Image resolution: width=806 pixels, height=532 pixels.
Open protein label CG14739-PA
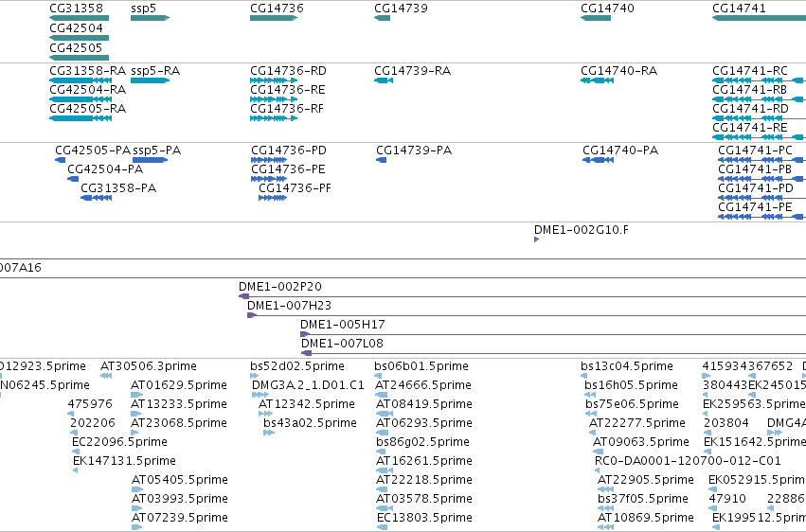pyautogui.click(x=414, y=151)
